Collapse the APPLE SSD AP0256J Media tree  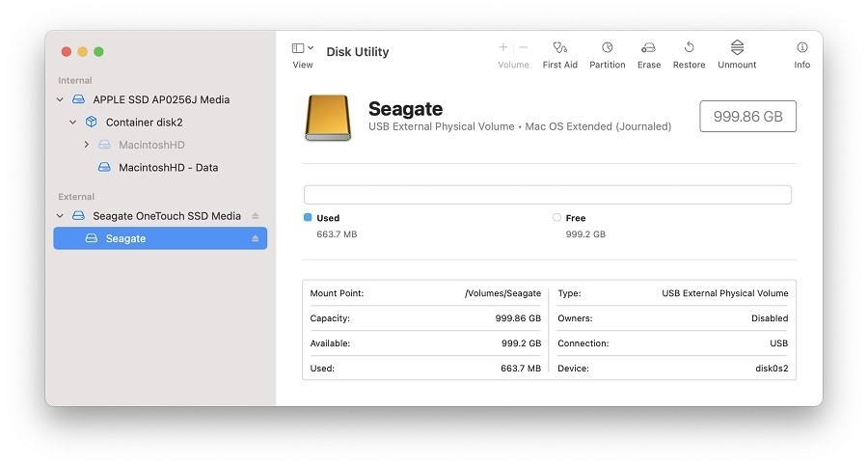[x=60, y=99]
